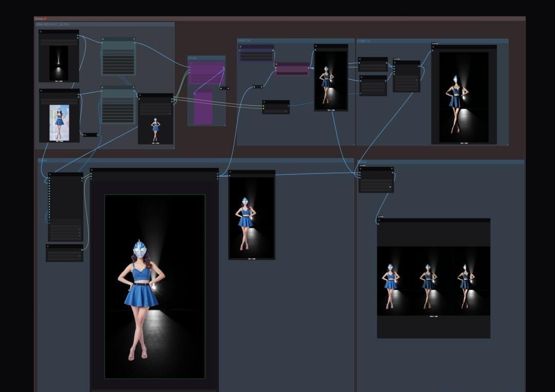
Task: Collapse the node showing the model photo on light background
Action: click(x=41, y=91)
